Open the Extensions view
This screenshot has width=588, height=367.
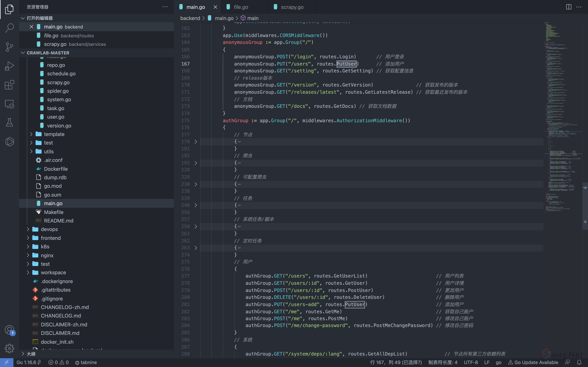point(9,85)
